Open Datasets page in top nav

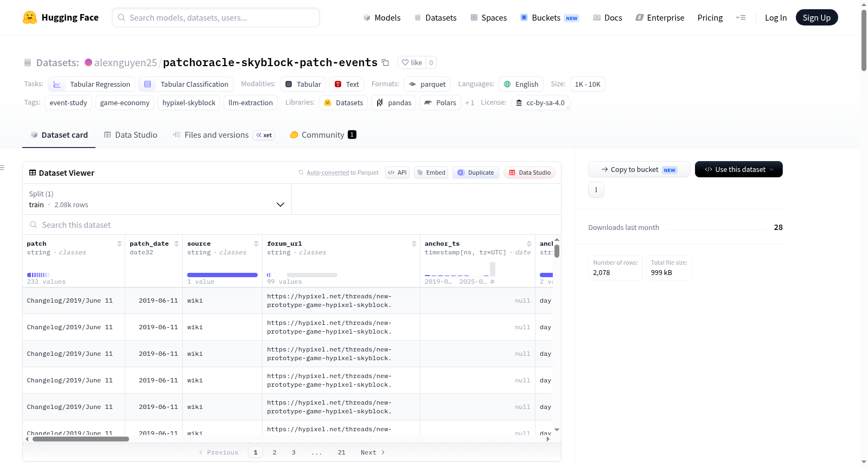(435, 17)
